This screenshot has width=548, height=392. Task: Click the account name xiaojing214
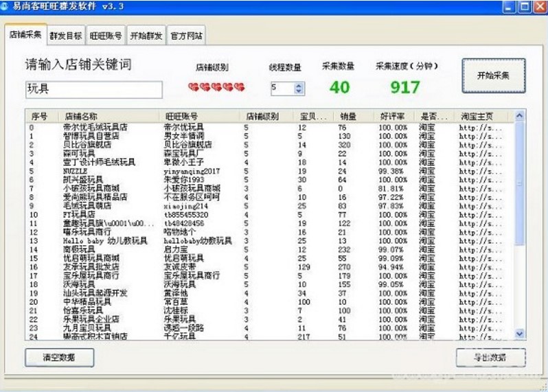point(185,206)
